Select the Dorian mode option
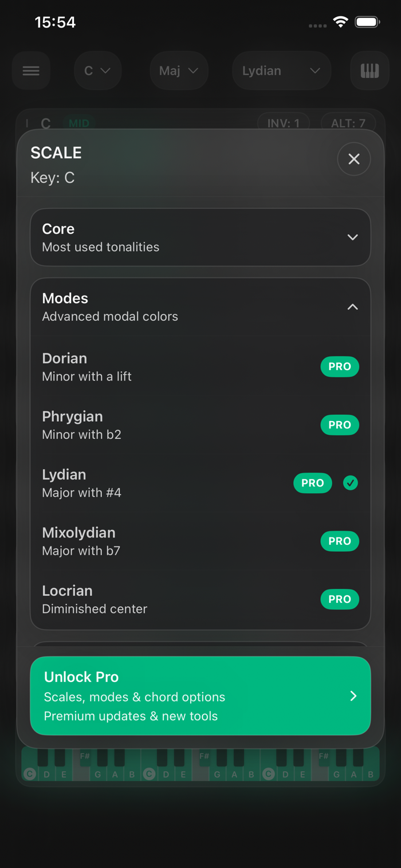The width and height of the screenshot is (401, 868). pos(143,367)
